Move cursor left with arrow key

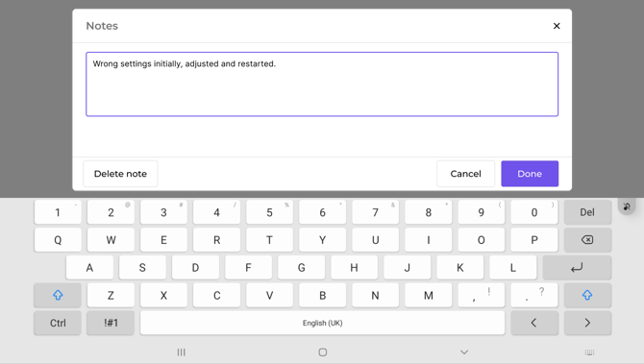534,323
